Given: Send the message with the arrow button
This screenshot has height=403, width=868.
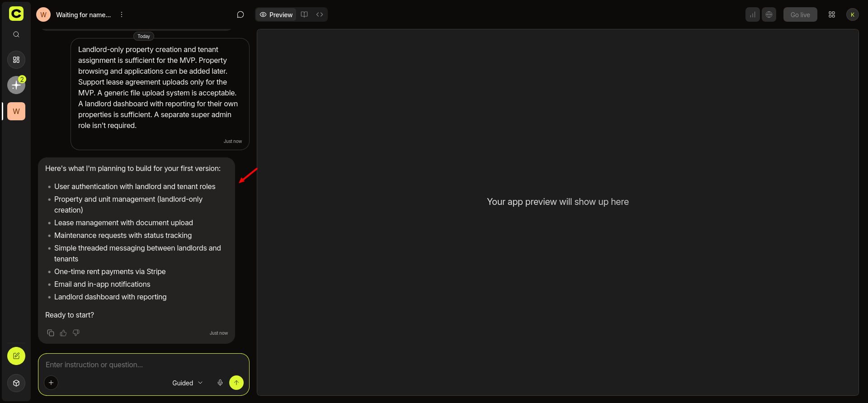Looking at the screenshot, I should 236,383.
